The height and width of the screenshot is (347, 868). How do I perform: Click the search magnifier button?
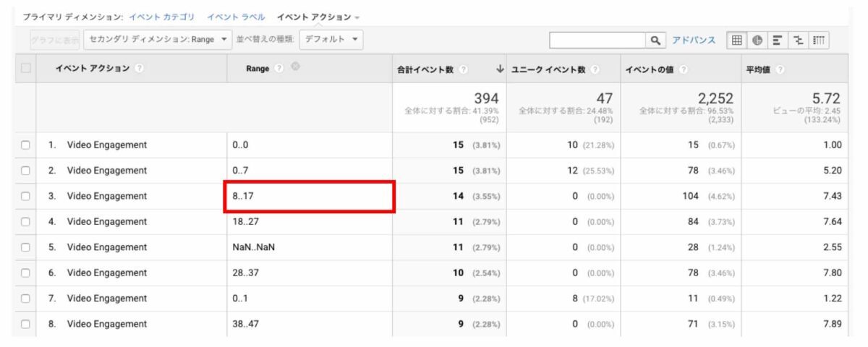click(x=655, y=40)
